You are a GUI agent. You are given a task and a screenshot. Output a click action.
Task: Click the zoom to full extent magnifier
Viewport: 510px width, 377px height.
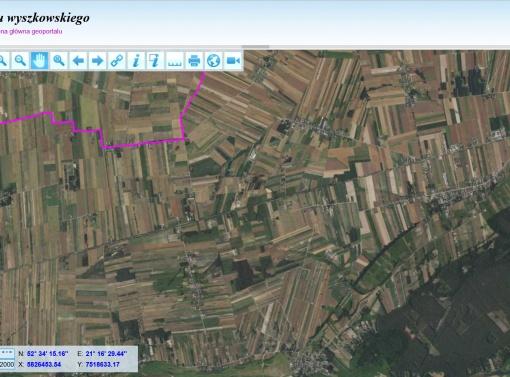59,61
